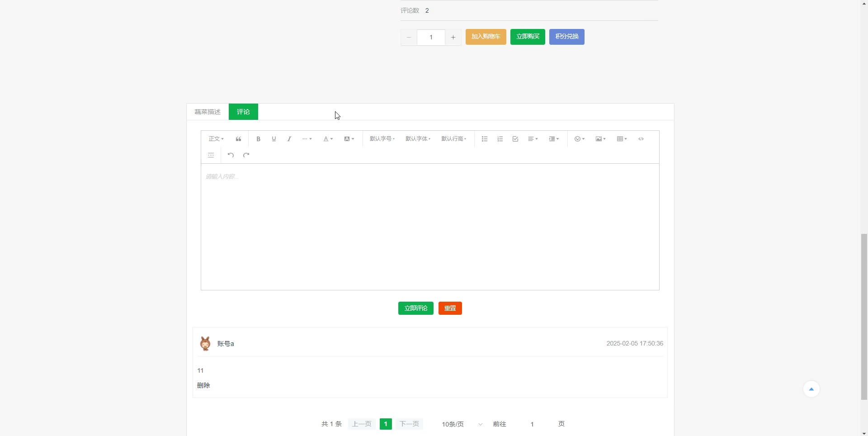Open the font color picker

click(x=328, y=139)
